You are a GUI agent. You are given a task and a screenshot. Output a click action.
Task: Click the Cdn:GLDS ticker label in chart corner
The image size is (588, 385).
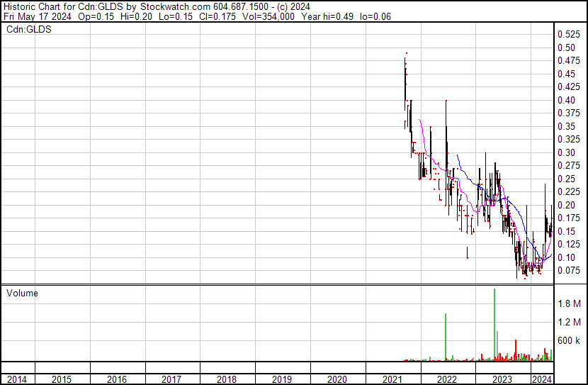pyautogui.click(x=29, y=30)
